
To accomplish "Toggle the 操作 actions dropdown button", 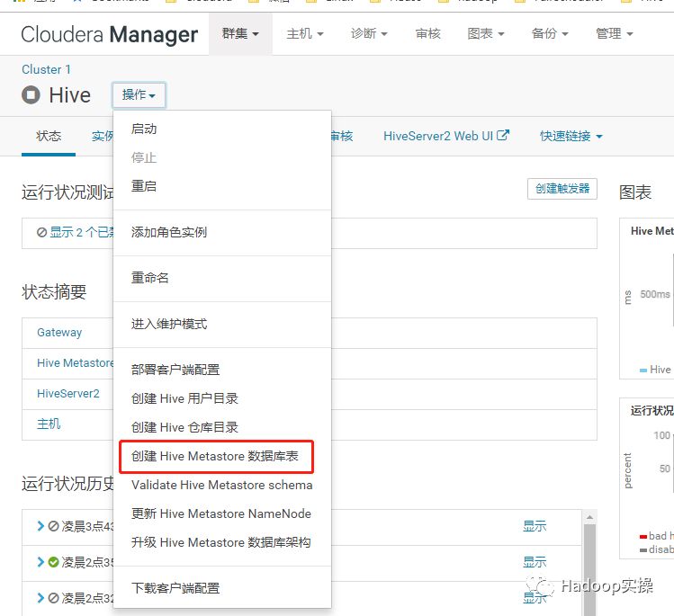I will coord(139,95).
